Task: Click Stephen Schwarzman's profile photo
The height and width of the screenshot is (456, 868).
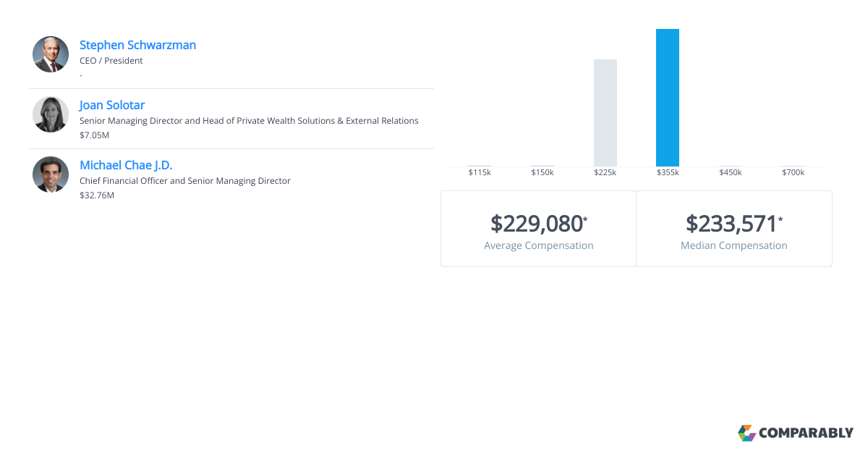Action: coord(51,54)
